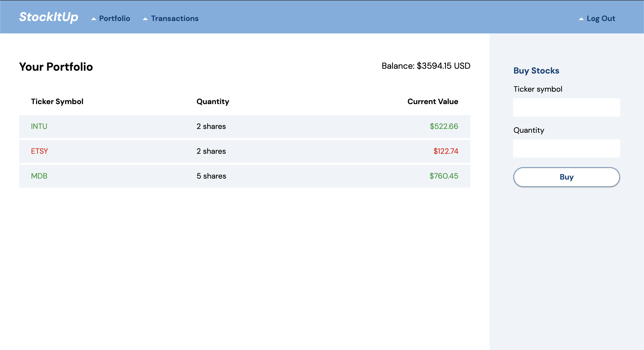Click the $122.74 value
Image resolution: width=644 pixels, height=350 pixels.
(446, 151)
